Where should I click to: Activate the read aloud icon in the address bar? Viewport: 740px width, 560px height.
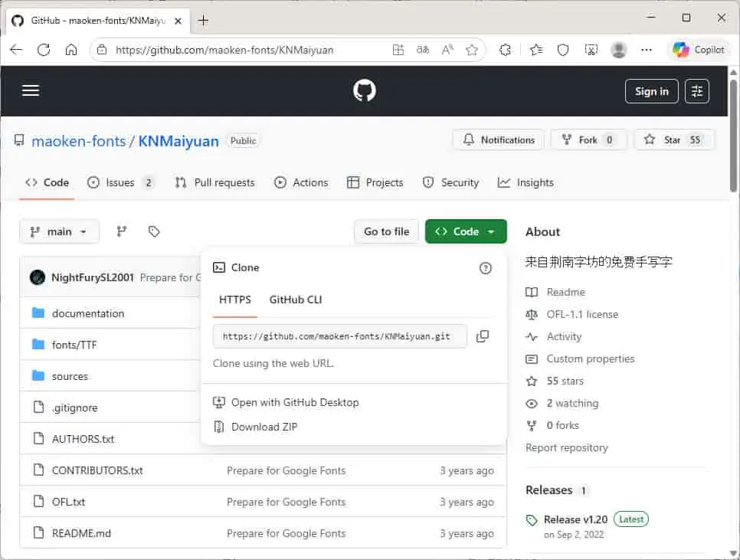click(447, 50)
